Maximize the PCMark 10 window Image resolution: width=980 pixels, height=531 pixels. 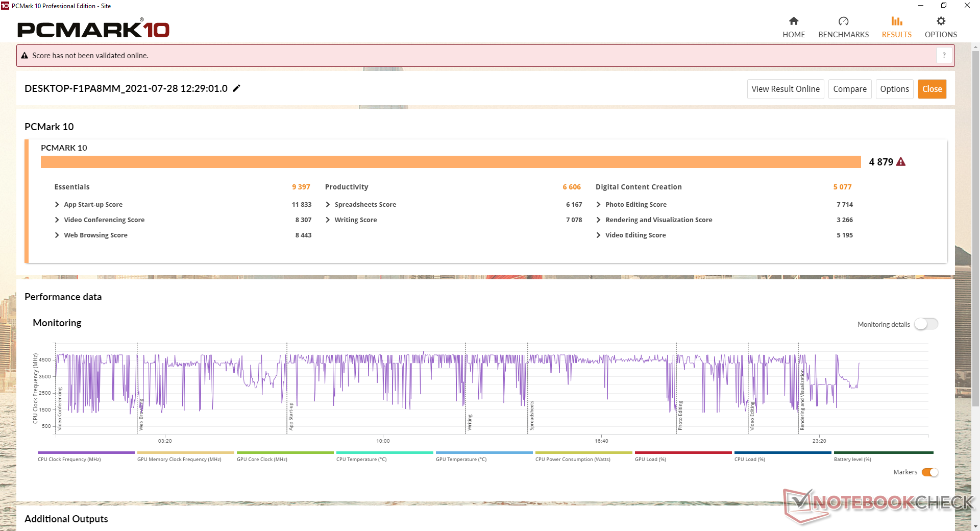pyautogui.click(x=944, y=6)
